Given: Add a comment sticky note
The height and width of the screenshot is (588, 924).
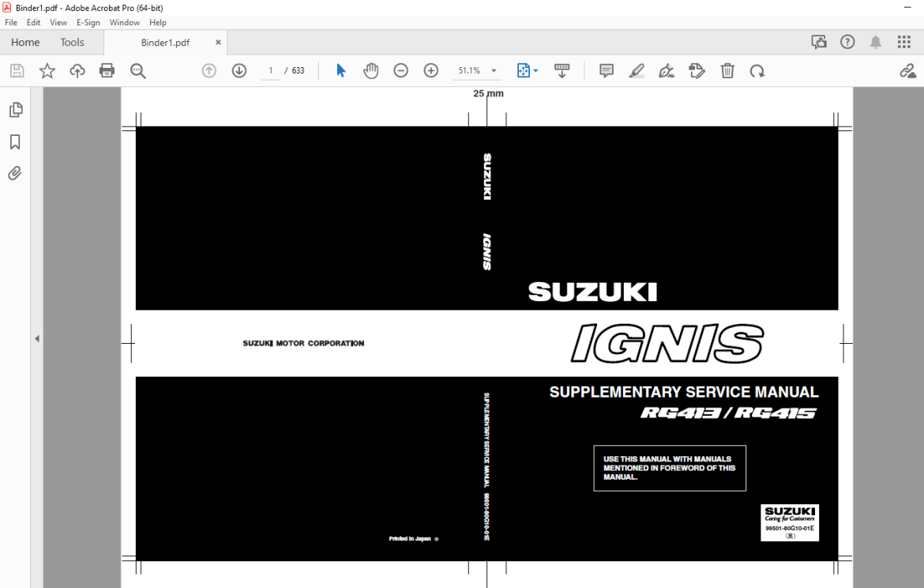Looking at the screenshot, I should 606,71.
